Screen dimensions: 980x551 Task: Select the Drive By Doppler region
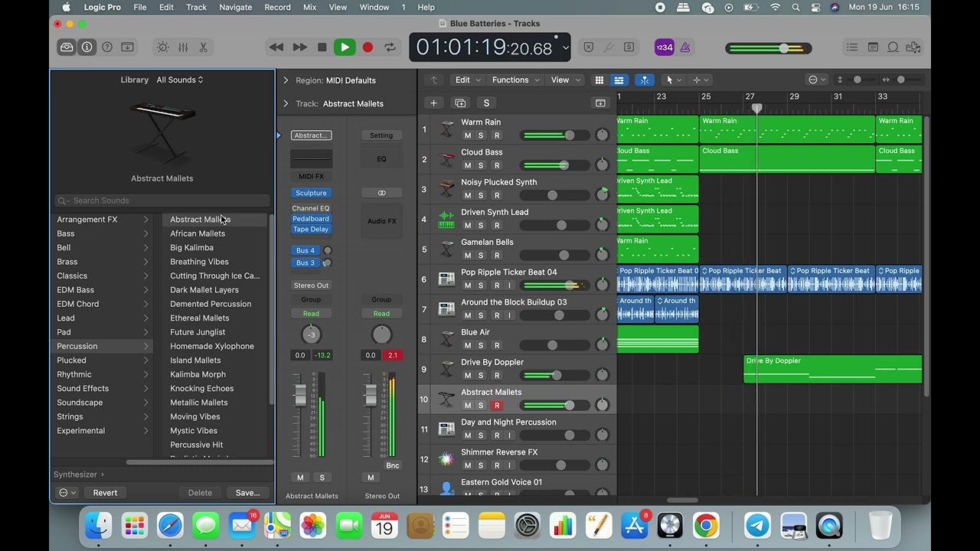point(833,369)
